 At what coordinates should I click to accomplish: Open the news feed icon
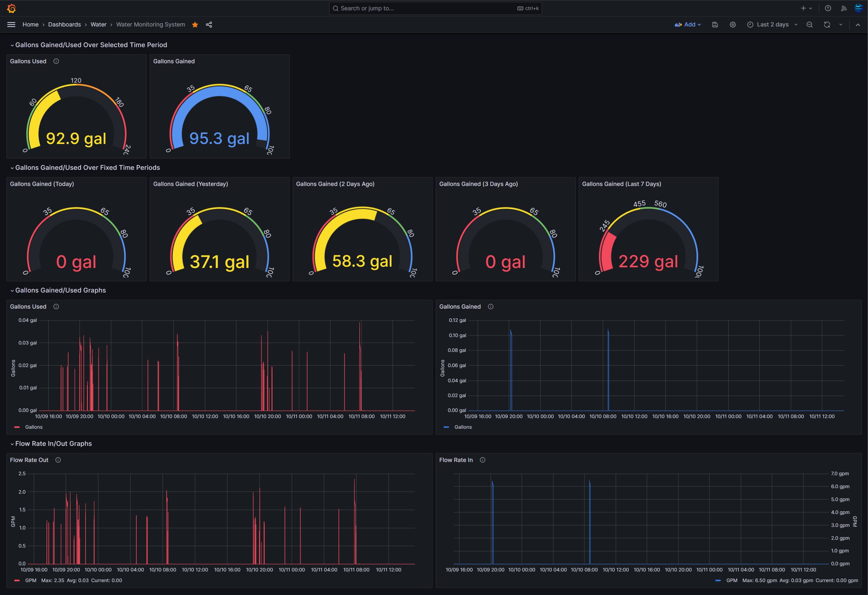(844, 8)
